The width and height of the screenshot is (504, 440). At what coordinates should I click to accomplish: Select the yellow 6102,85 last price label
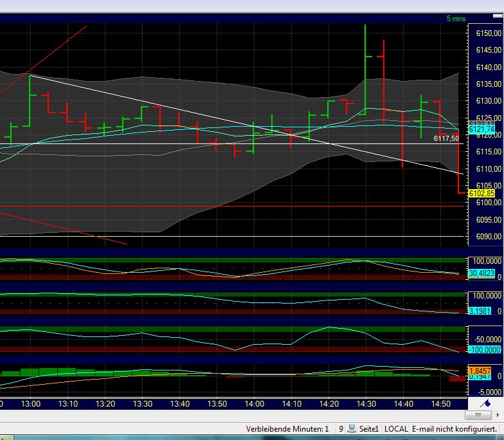click(482, 193)
